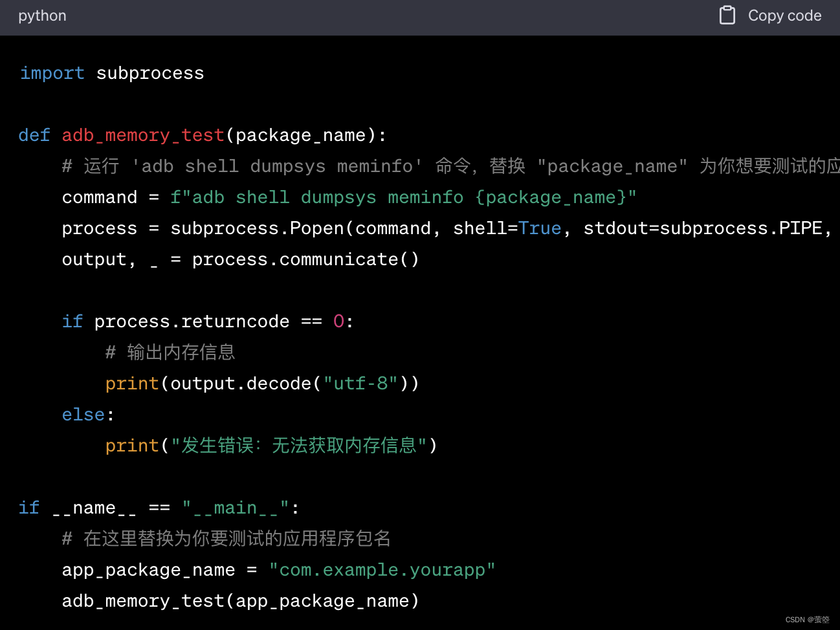Screen dimensions: 840x630
Task: Click the "python" language label
Action: [42, 16]
